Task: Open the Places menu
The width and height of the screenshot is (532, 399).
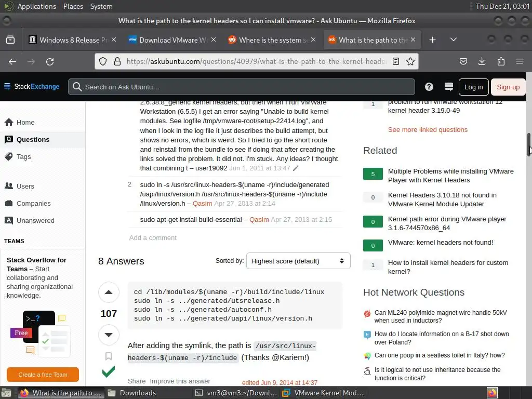Action: click(73, 6)
